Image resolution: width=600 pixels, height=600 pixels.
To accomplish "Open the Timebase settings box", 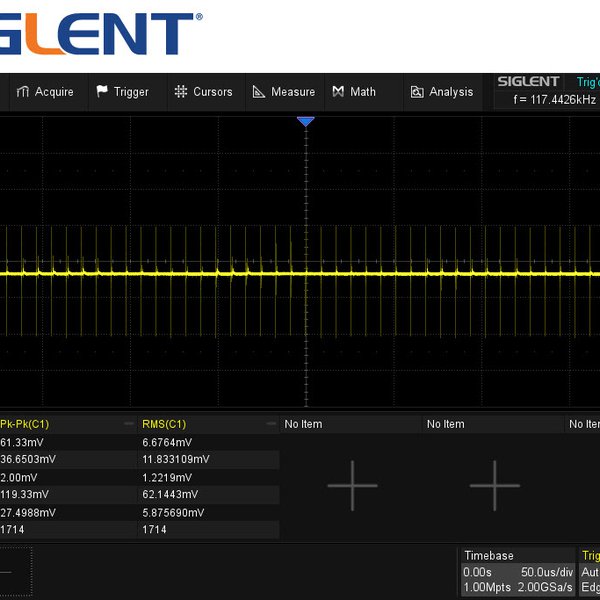I will pos(516,571).
